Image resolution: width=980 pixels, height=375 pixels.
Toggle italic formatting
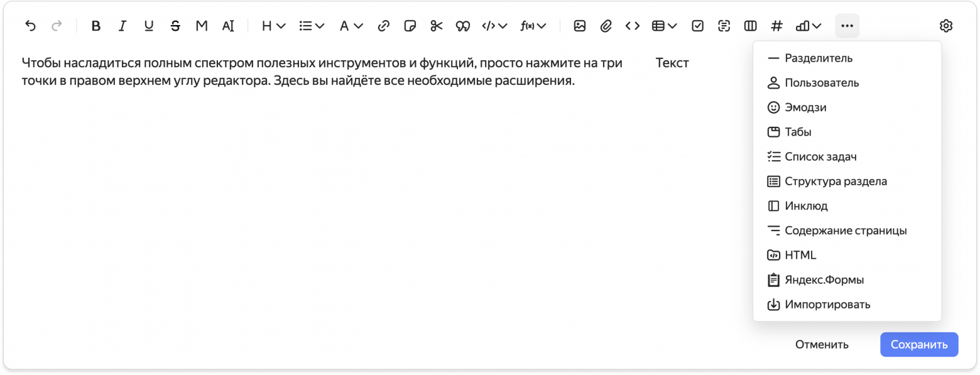click(x=122, y=26)
